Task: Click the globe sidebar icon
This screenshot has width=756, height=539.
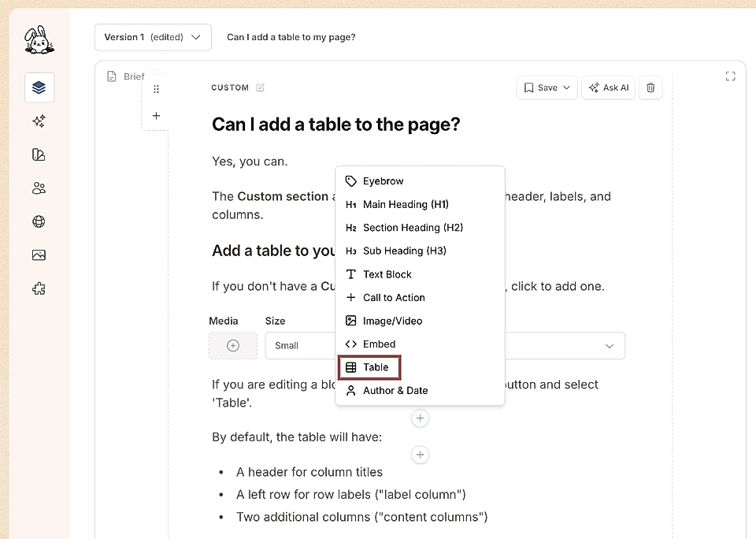Action: click(x=38, y=221)
